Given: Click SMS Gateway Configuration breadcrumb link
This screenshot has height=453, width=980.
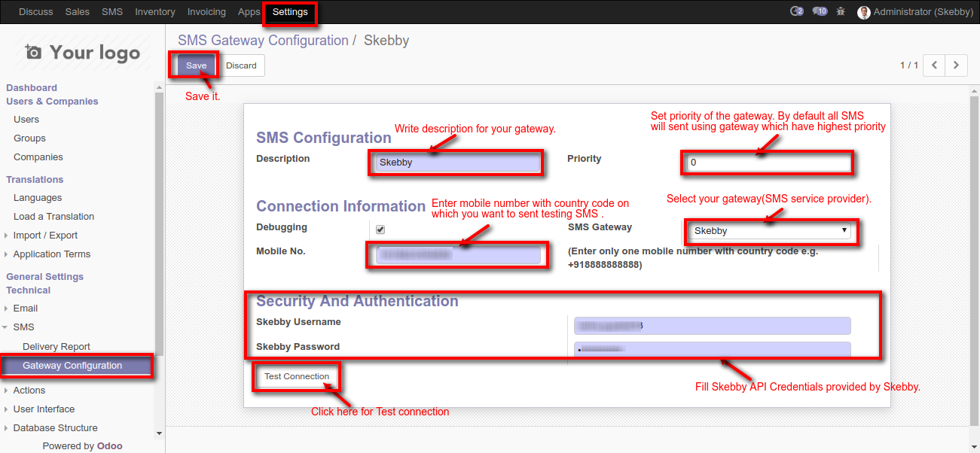Looking at the screenshot, I should [x=263, y=41].
